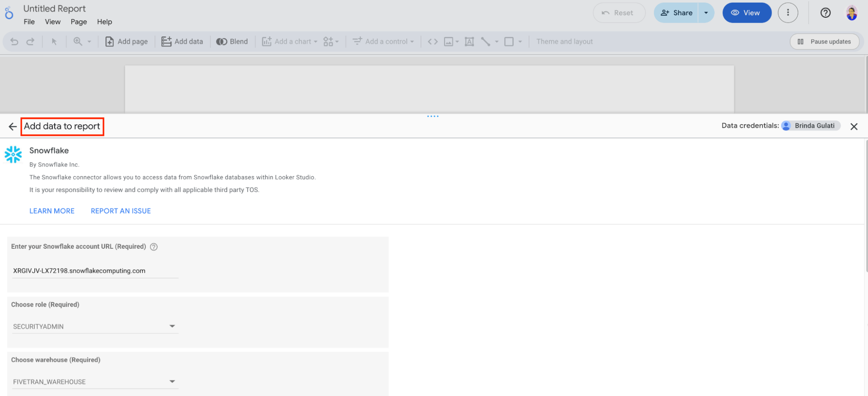This screenshot has height=396, width=868.
Task: Click the Brinda Gulati data credentials chip
Action: (810, 126)
